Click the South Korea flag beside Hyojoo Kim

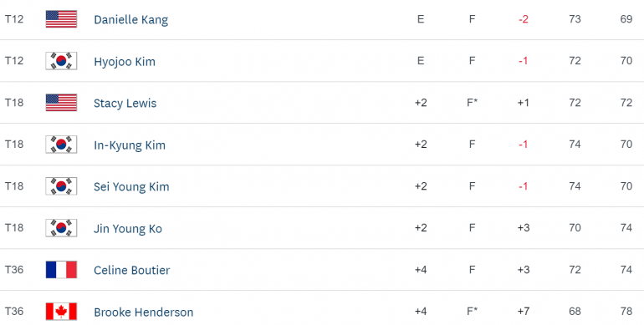(x=61, y=61)
